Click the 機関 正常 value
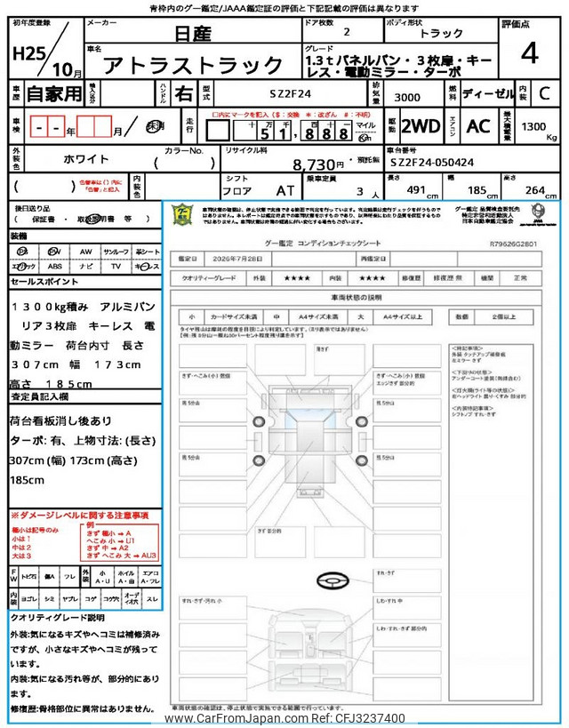This screenshot has height=728, width=569. tap(520, 278)
